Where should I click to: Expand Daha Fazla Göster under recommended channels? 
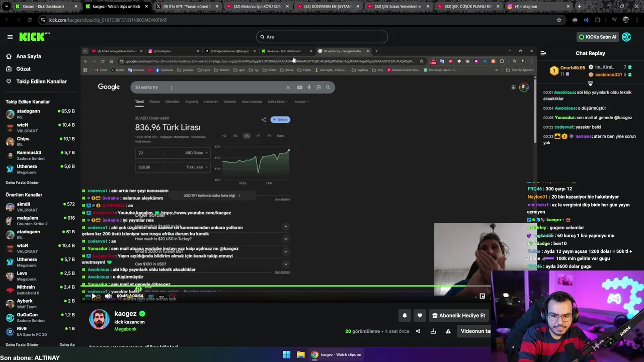point(22,345)
